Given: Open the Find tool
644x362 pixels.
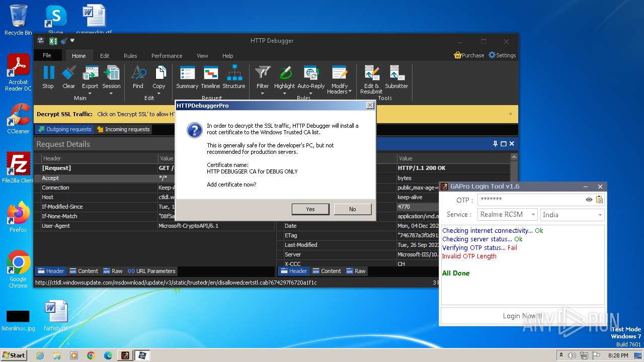Looking at the screenshot, I should 138,78.
